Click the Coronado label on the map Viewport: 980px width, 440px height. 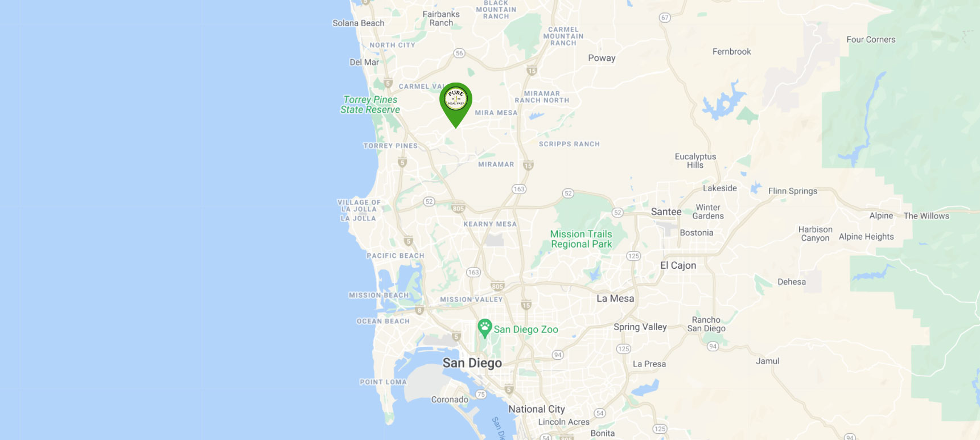[x=450, y=400]
